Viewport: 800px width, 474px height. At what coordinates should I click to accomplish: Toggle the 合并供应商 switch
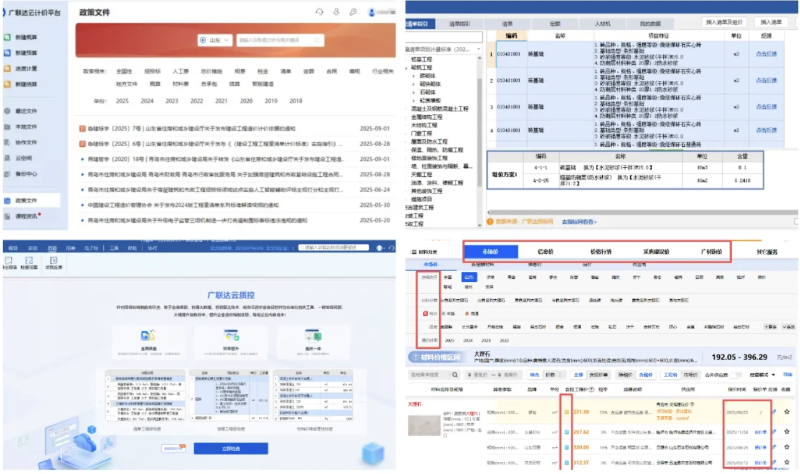click(735, 375)
